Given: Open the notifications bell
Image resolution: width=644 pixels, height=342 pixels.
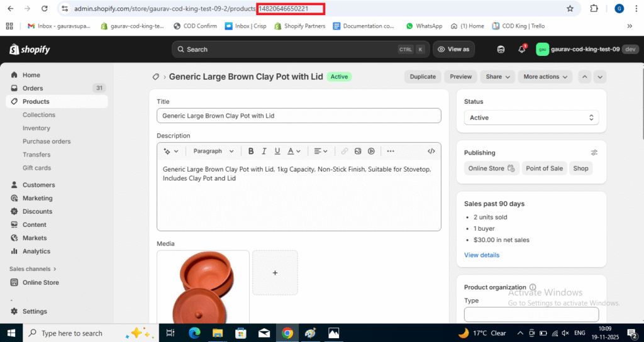Looking at the screenshot, I should click(521, 49).
